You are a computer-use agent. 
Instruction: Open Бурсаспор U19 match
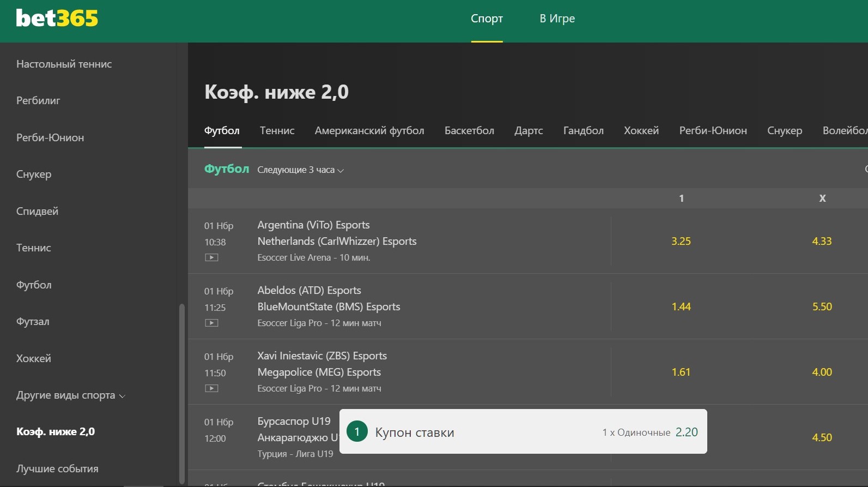294,422
